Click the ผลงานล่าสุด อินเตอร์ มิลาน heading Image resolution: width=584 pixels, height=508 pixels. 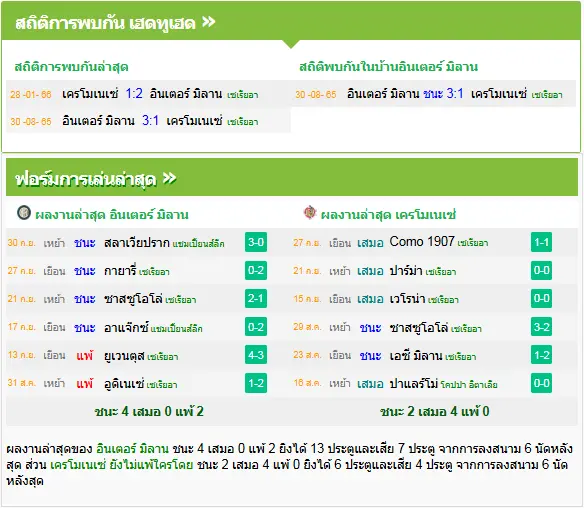click(112, 215)
